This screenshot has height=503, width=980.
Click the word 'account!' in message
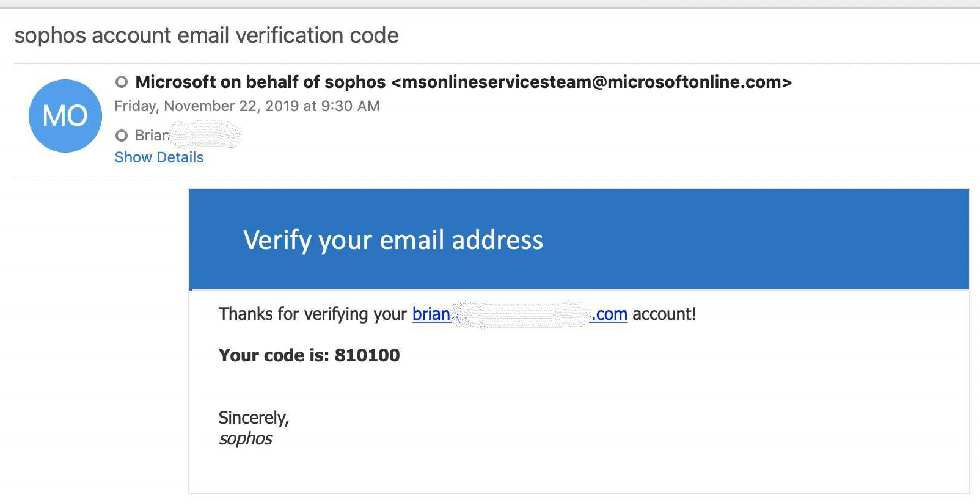664,314
